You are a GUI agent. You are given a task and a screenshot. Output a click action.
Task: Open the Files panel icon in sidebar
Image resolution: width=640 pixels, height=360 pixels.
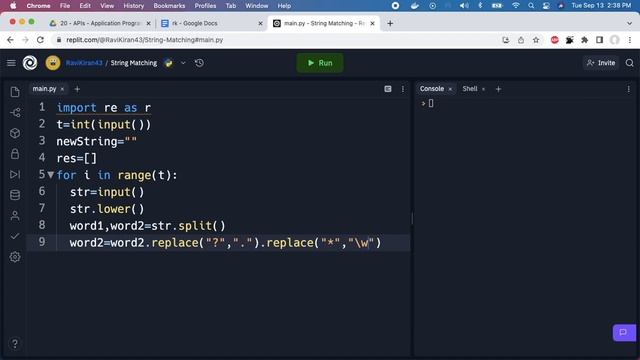pyautogui.click(x=15, y=92)
